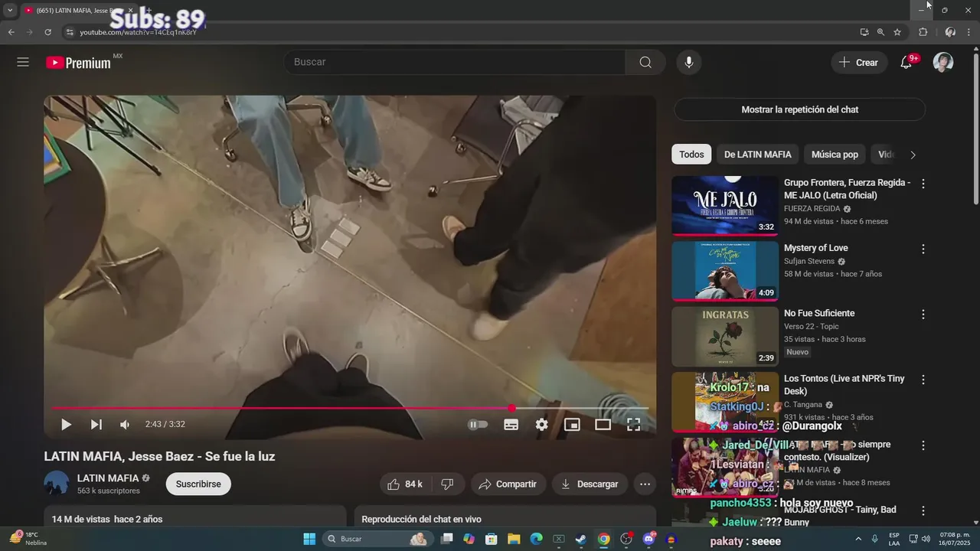Screen dimensions: 980x551
Task: Open options for No Fue Suficiente
Action: [x=923, y=315]
